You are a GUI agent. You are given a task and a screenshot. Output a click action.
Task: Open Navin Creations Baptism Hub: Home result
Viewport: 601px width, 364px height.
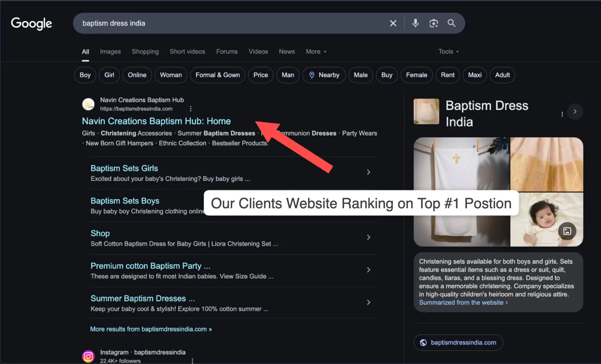tap(156, 121)
